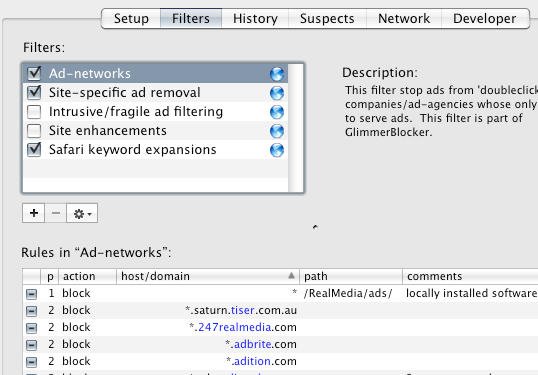Click the filters list vertical scrollbar
This screenshot has width=538, height=375.
295,128
